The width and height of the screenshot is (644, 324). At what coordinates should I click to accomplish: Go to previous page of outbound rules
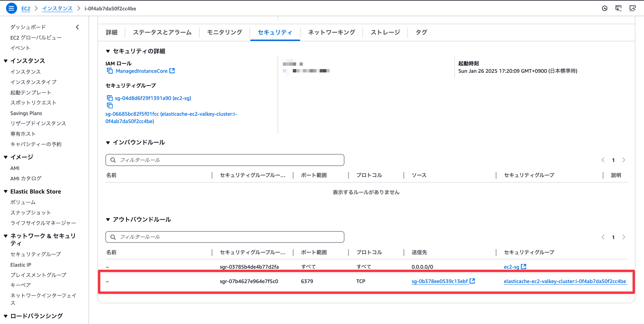pyautogui.click(x=603, y=237)
